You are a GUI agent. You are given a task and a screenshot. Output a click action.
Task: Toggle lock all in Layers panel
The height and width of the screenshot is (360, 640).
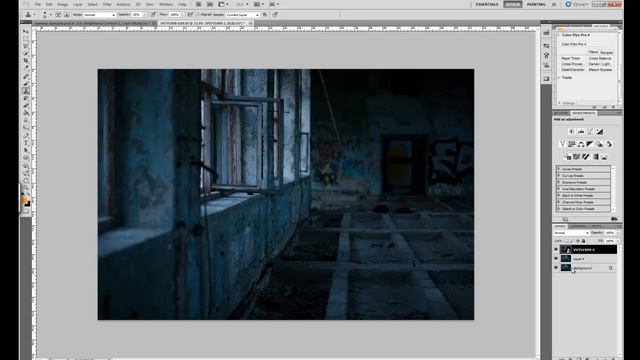tap(583, 241)
